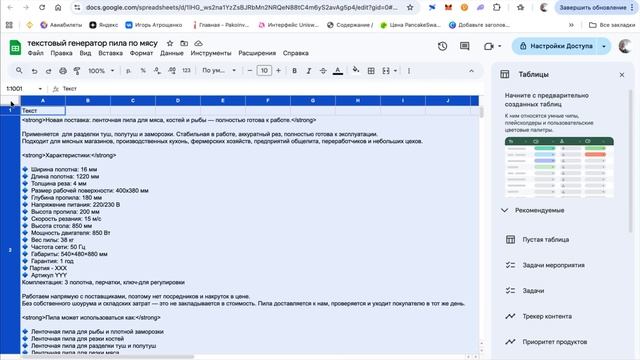The height and width of the screenshot is (360, 640).
Task: Open the name box dropdown arrow
Action: (x=40, y=89)
